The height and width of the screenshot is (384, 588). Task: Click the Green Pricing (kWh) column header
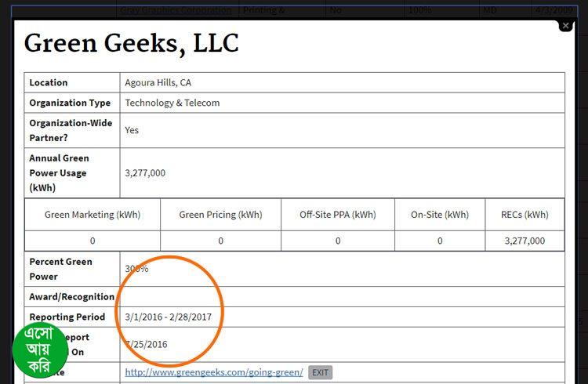220,215
